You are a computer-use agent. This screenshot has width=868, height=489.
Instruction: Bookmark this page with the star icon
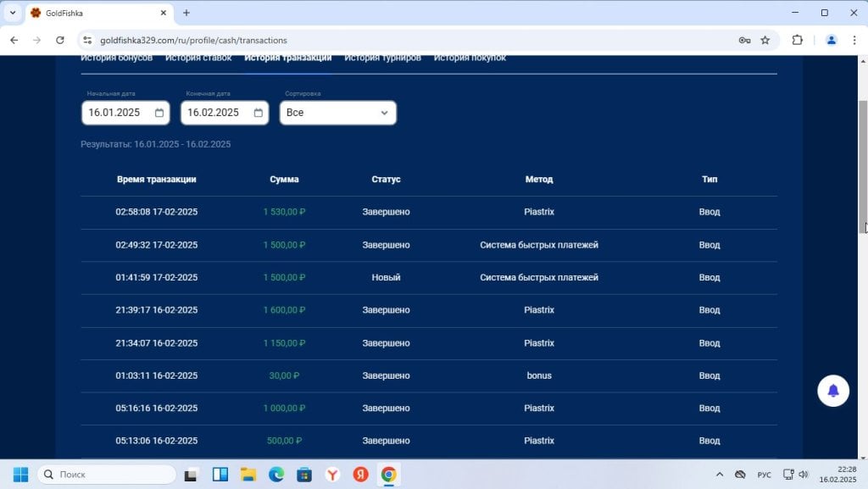[x=765, y=40]
